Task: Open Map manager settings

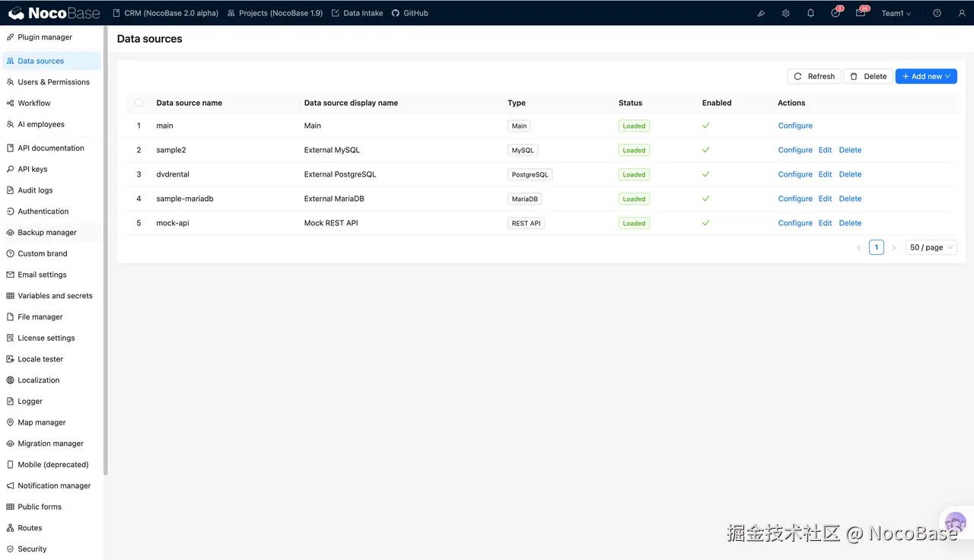Action: (x=52, y=422)
